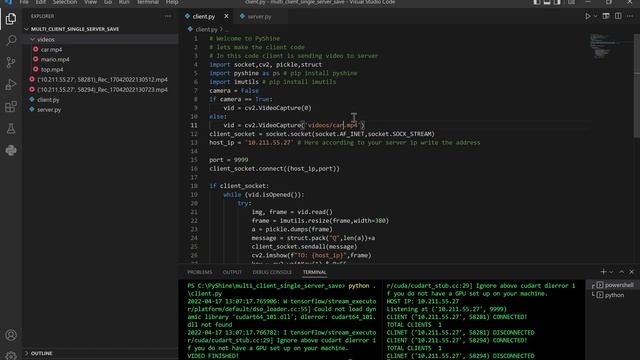640x360 pixels.
Task: Open the Testing flask view
Action: [11, 129]
